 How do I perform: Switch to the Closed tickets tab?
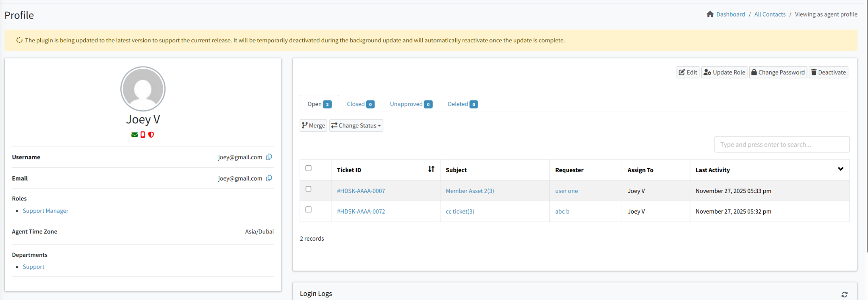coord(360,104)
